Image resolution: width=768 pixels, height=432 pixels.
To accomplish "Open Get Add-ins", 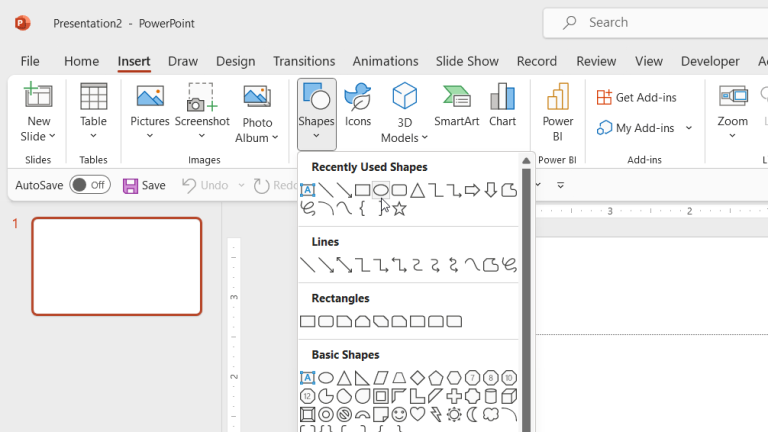I will pyautogui.click(x=636, y=97).
